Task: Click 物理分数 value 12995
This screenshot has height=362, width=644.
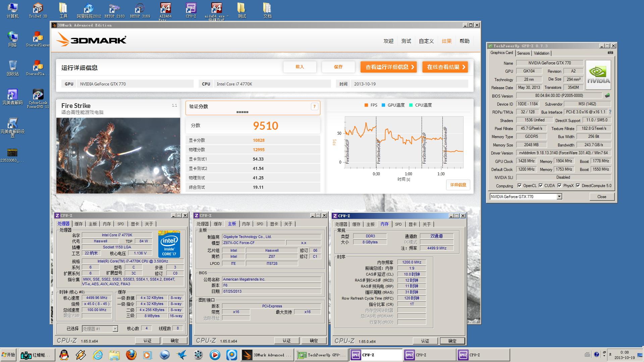Action: click(x=259, y=150)
